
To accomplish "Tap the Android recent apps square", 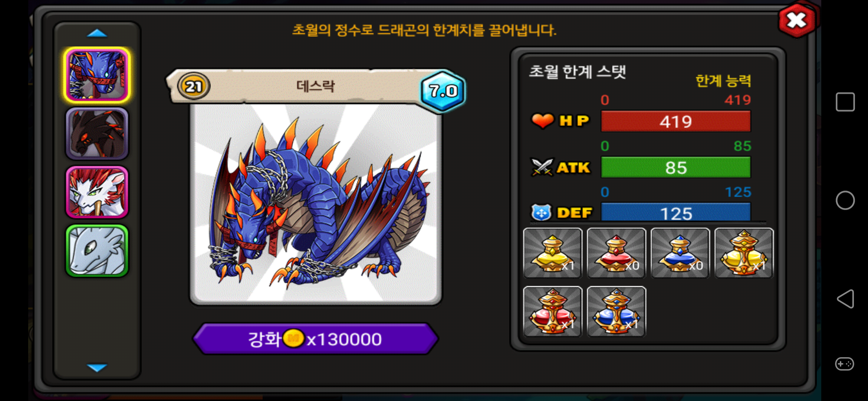I will 845,102.
